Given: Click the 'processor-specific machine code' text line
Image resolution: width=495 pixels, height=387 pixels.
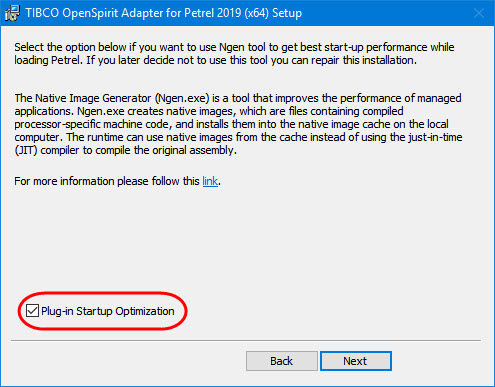Looking at the screenshot, I should pyautogui.click(x=231, y=124).
